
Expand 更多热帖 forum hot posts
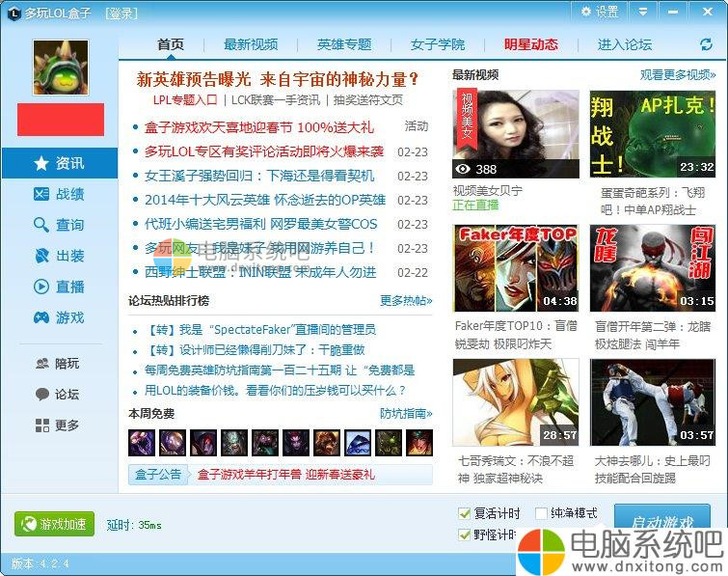point(406,300)
